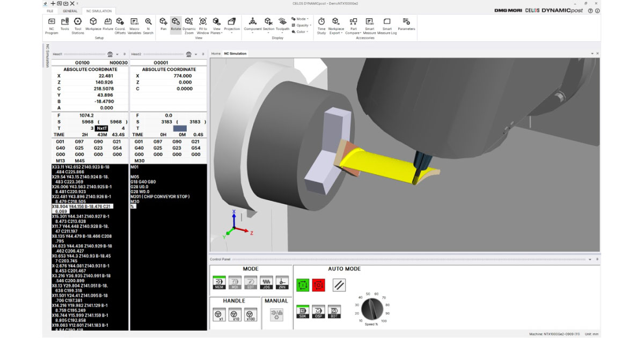The image size is (644, 338).
Task: Enable MEM mode in the Control Panel
Action: pyautogui.click(x=219, y=282)
